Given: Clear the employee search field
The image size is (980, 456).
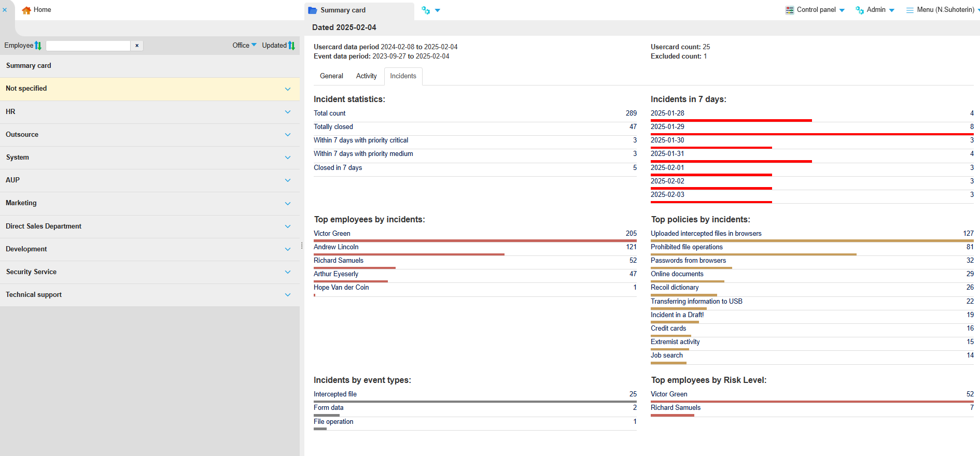Looking at the screenshot, I should coord(137,46).
